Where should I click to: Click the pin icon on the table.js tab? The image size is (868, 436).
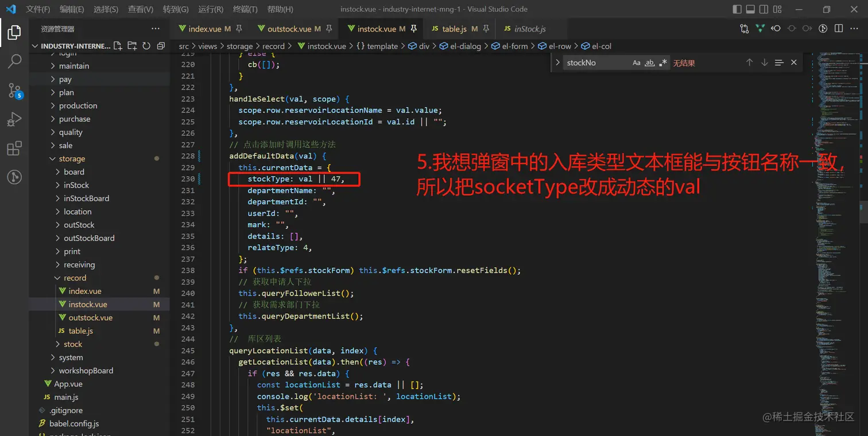tap(486, 29)
